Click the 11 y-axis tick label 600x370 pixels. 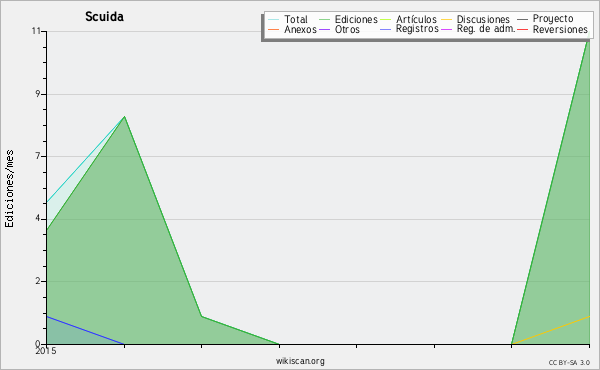(x=36, y=31)
